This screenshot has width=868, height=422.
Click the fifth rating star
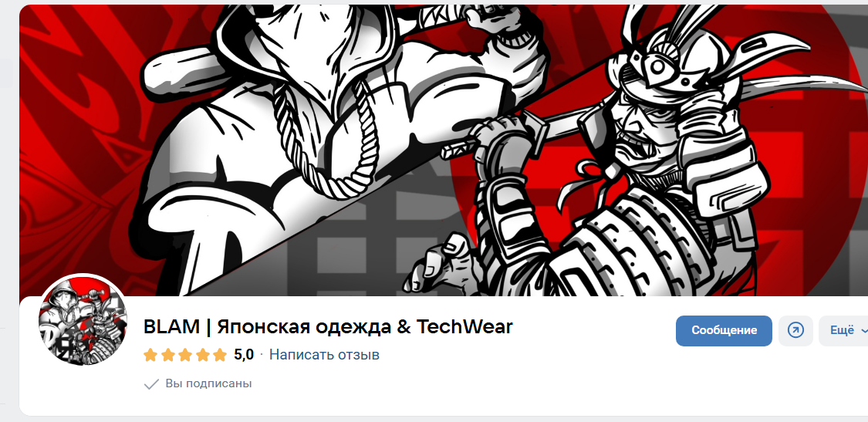[221, 355]
